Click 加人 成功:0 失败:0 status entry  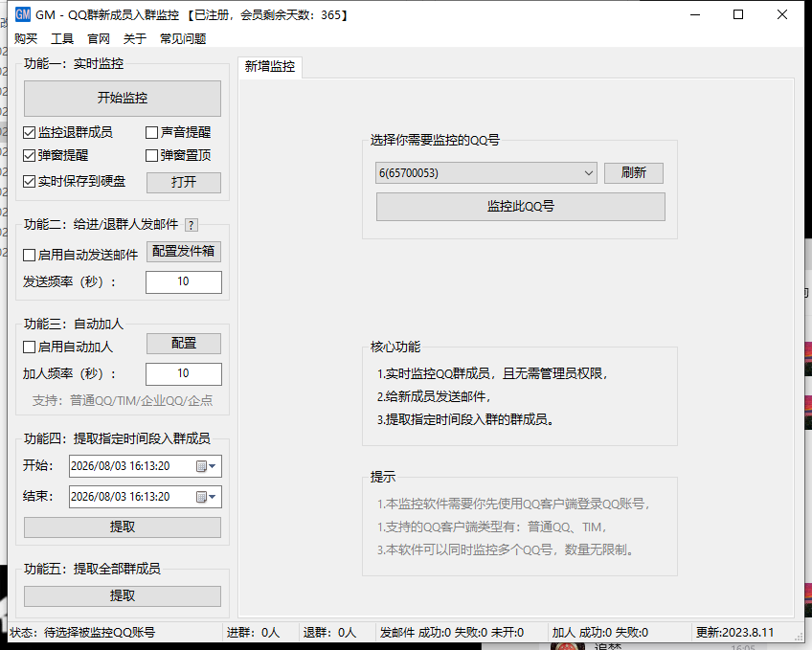(599, 633)
